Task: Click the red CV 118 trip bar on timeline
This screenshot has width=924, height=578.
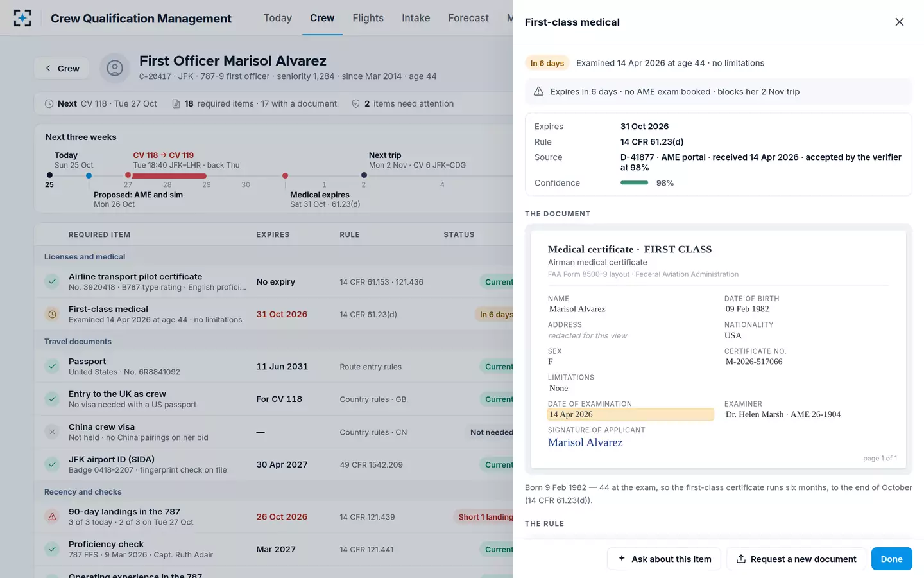Action: (168, 175)
